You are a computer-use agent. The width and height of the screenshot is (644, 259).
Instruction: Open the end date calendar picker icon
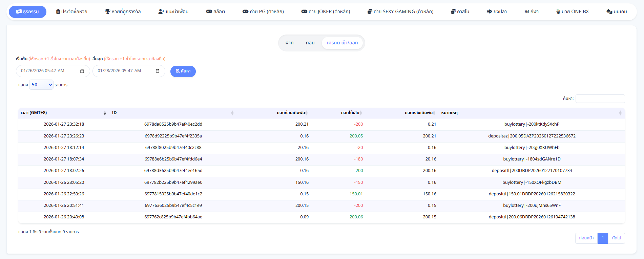(158, 71)
